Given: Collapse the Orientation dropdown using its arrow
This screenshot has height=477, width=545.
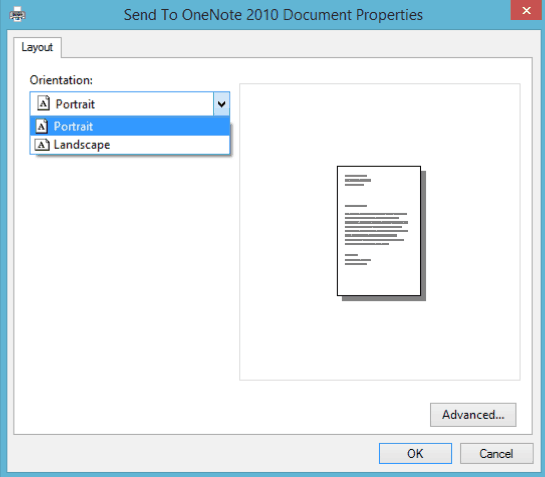Looking at the screenshot, I should click(x=221, y=104).
